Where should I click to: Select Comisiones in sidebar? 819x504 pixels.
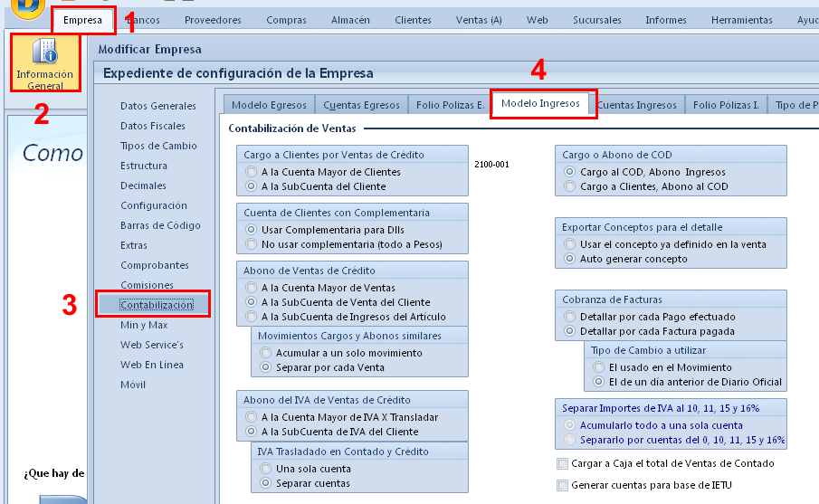[x=147, y=285]
